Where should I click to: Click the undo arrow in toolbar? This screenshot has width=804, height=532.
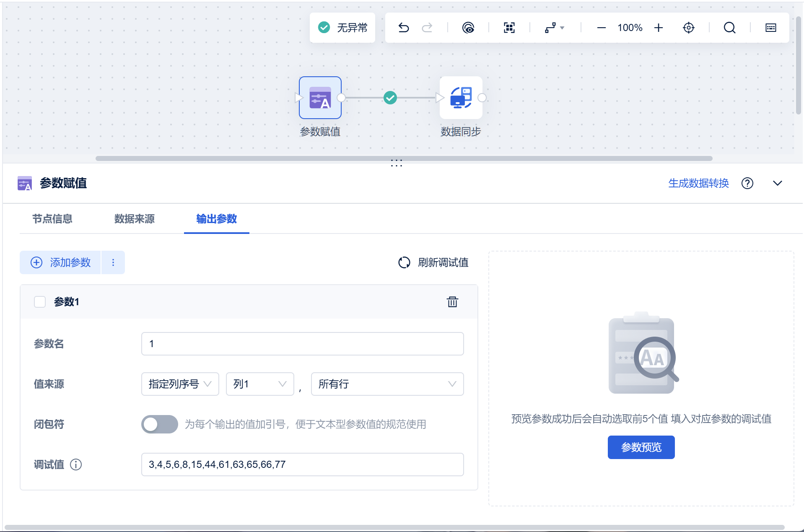coord(403,28)
